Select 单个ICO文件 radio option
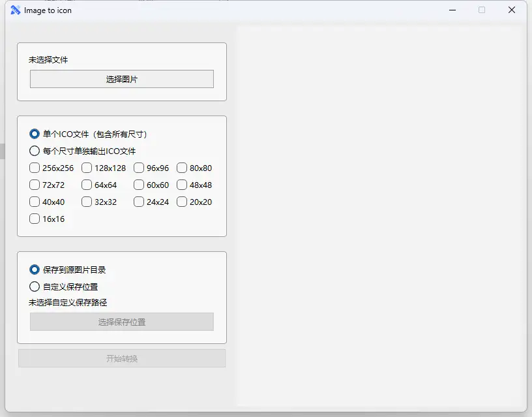The width and height of the screenshot is (532, 417). (x=35, y=134)
